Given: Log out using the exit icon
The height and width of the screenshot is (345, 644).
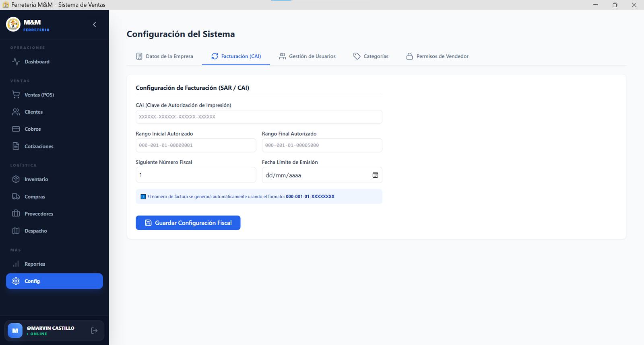Looking at the screenshot, I should [x=94, y=331].
